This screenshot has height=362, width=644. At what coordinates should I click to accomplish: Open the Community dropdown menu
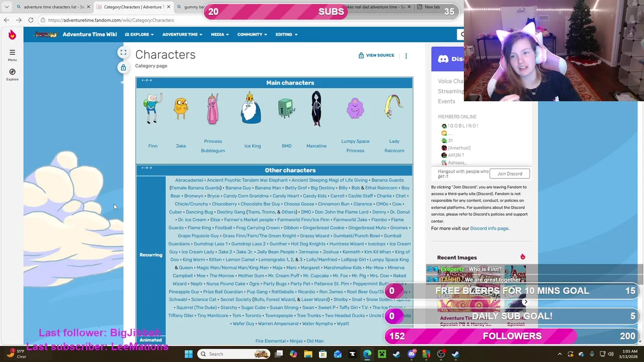253,35
